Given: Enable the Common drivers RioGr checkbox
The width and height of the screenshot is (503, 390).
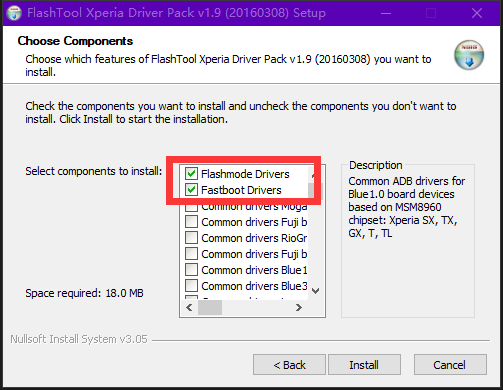Looking at the screenshot, I should coord(191,238).
